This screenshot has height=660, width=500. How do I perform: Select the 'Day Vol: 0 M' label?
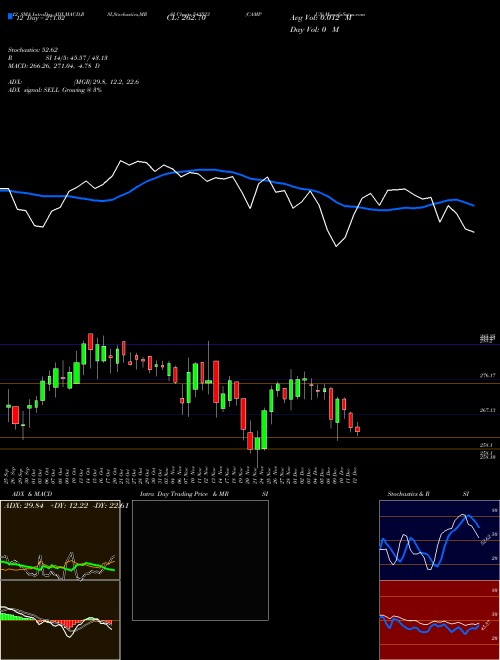coord(314,30)
